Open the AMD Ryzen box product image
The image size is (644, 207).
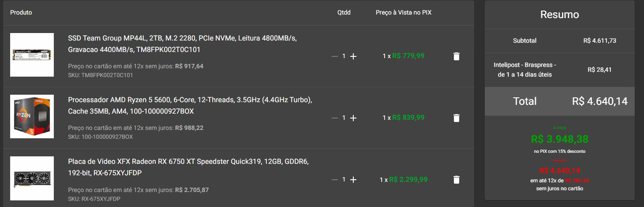32,117
